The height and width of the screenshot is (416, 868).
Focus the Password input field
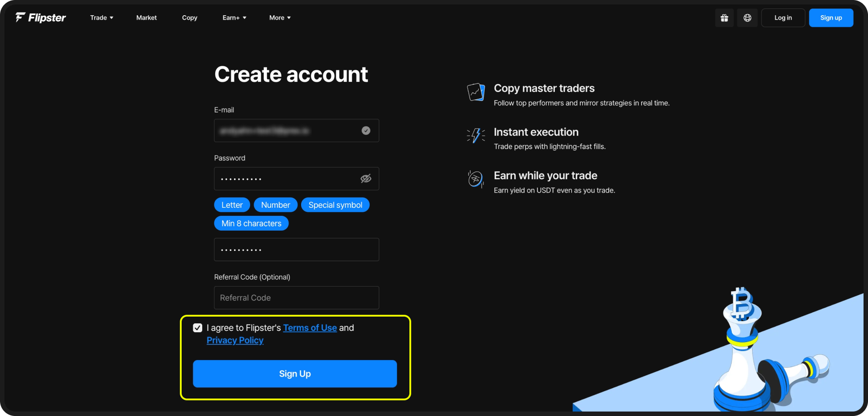[297, 179]
